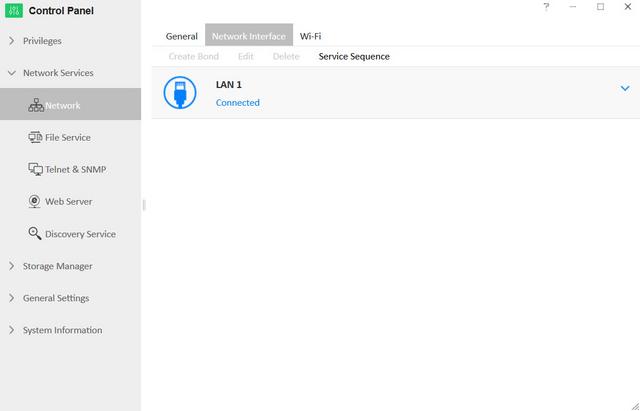This screenshot has height=411, width=640.
Task: Close the Control Panel window
Action: [x=628, y=7]
